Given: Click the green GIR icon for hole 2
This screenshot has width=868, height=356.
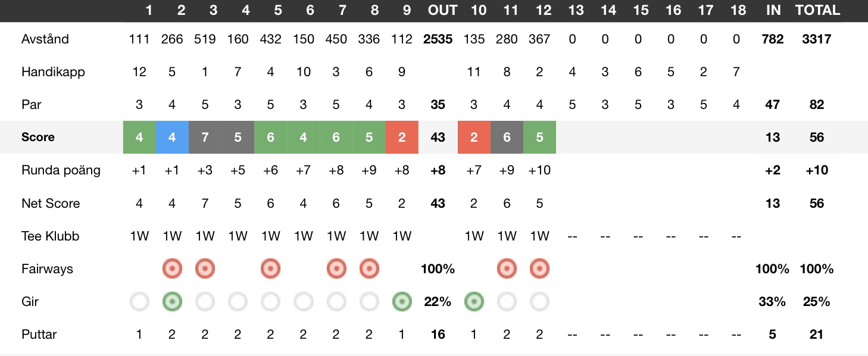Looking at the screenshot, I should click(x=172, y=302).
